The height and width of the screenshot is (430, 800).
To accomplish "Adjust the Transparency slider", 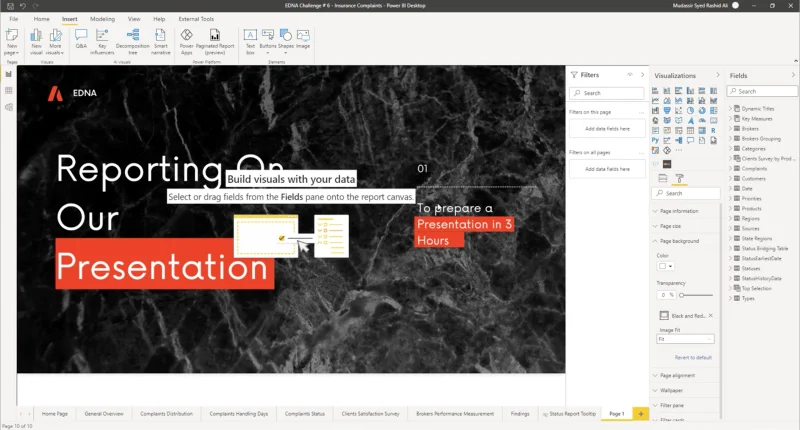I will coord(696,295).
